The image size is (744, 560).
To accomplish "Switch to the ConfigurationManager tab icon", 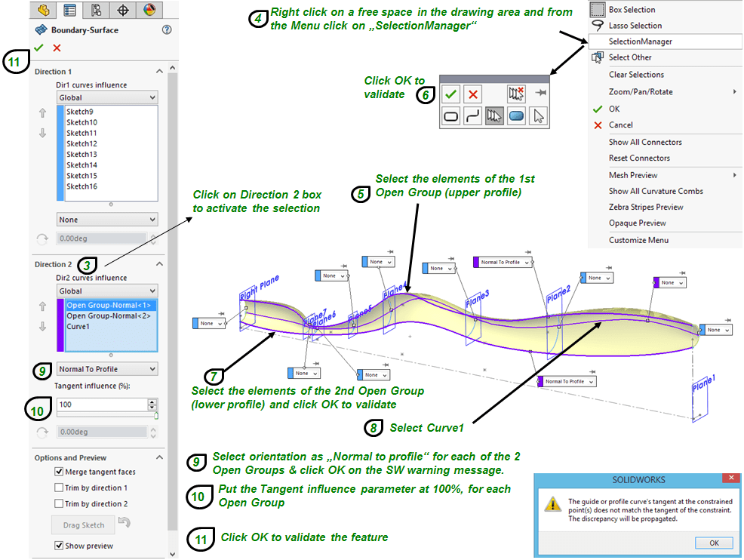I will click(96, 10).
